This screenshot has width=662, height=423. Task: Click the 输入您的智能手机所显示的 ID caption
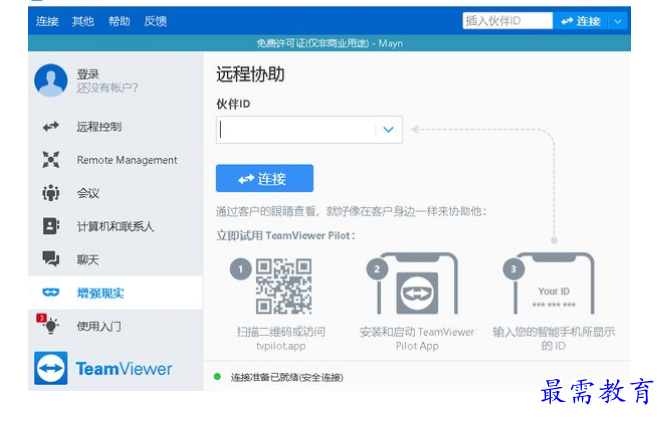[x=553, y=339]
